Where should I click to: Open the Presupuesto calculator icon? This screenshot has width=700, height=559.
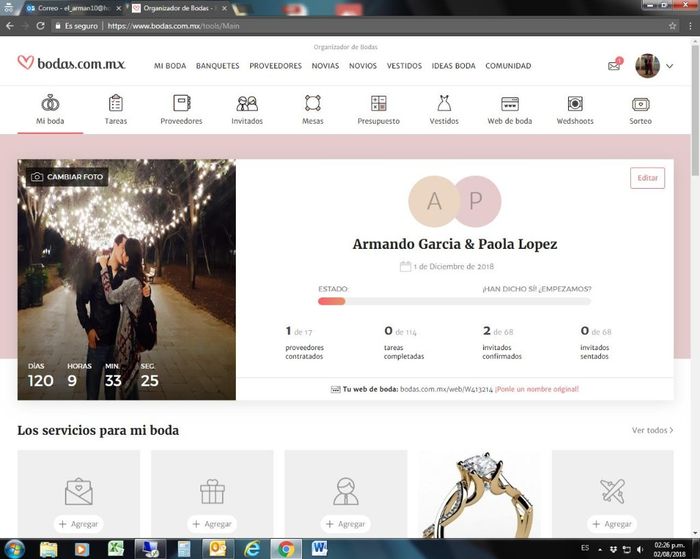[x=379, y=103]
